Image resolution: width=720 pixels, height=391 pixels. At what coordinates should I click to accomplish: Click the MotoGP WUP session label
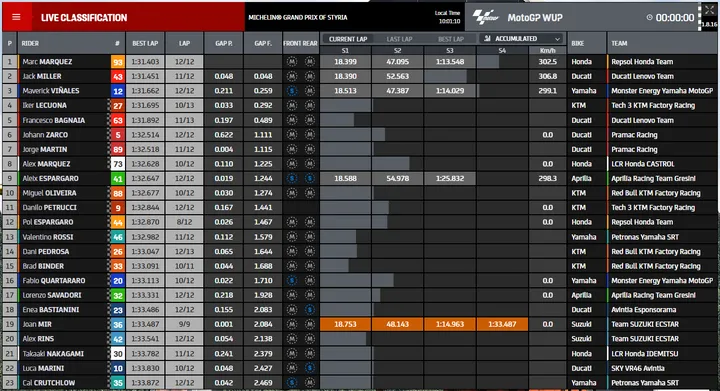click(x=535, y=17)
